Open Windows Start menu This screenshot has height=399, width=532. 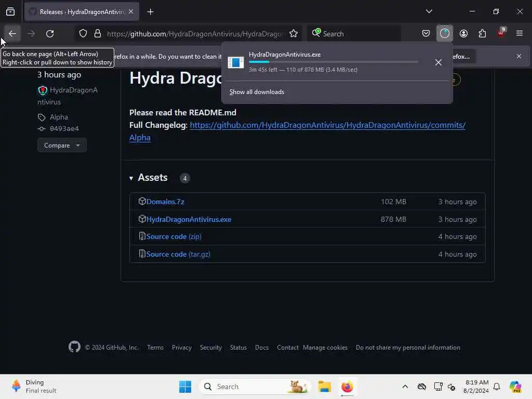(x=185, y=387)
